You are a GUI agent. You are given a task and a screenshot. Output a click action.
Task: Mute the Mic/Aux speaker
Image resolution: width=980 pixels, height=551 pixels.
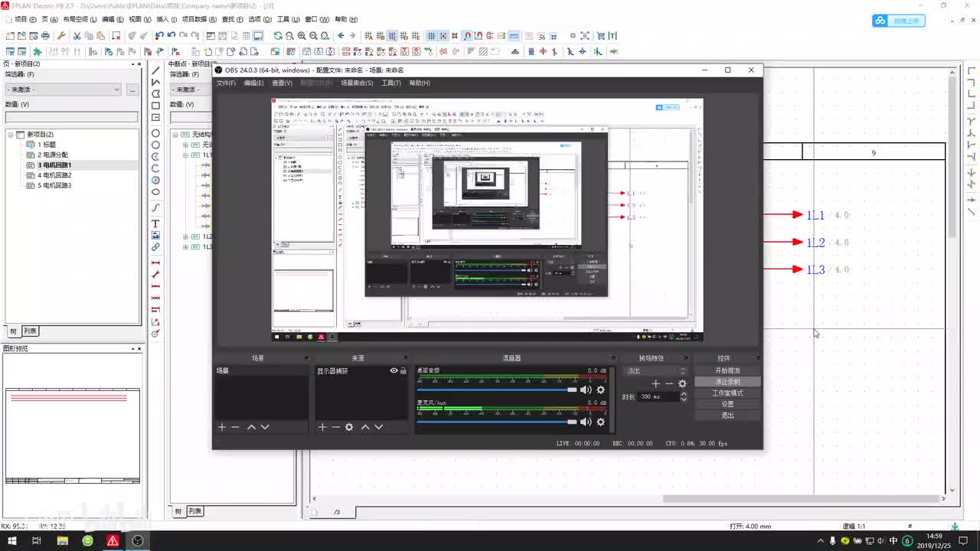pos(586,422)
